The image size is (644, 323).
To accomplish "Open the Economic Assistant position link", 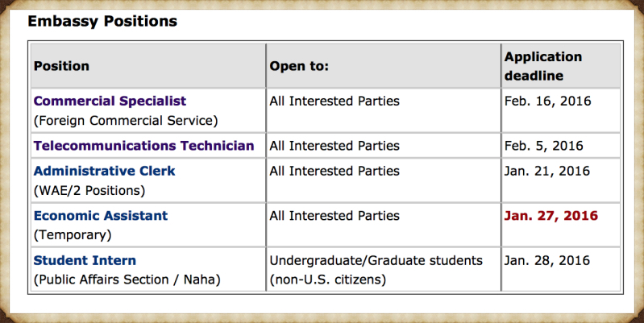I will pos(101,216).
